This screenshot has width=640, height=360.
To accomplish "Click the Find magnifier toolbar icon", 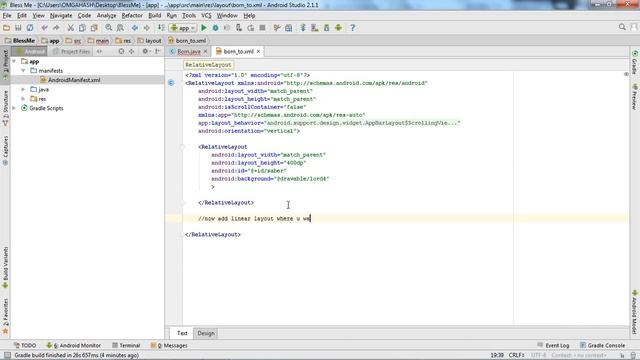I will [x=108, y=28].
